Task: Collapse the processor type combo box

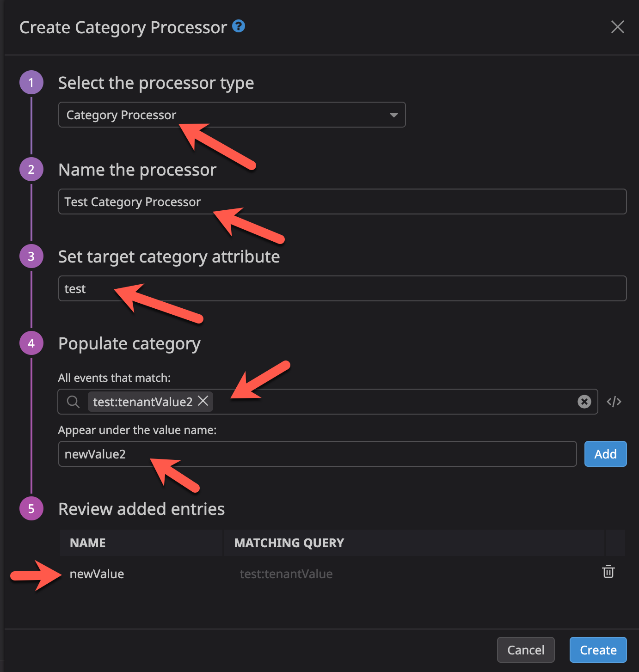Action: tap(393, 115)
